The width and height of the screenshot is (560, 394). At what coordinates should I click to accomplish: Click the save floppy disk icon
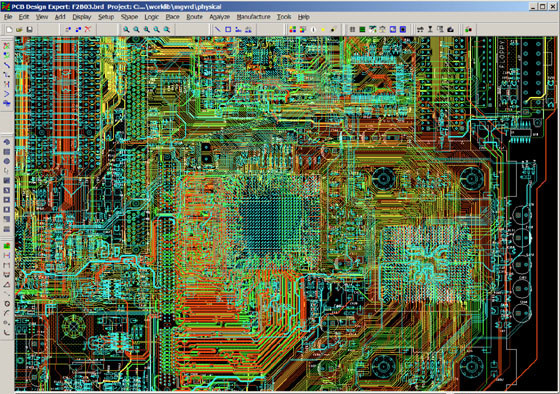pyautogui.click(x=30, y=30)
